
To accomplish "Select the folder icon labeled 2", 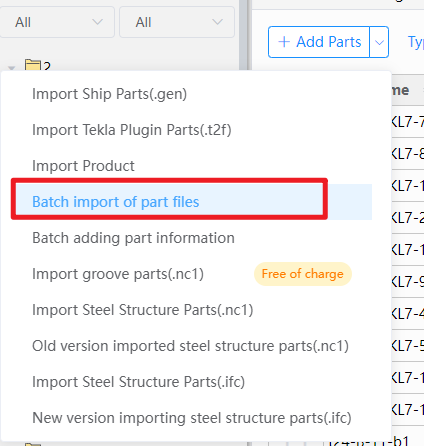I will (33, 65).
